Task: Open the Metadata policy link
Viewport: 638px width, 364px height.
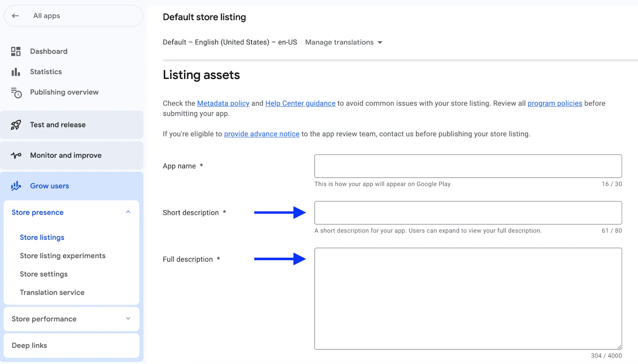Action: (223, 103)
